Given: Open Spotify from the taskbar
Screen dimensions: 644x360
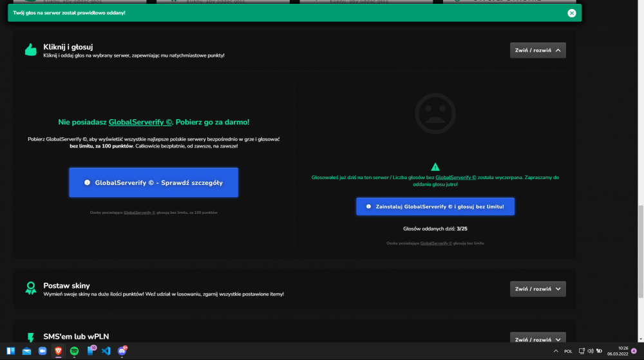Looking at the screenshot, I should pos(74,351).
